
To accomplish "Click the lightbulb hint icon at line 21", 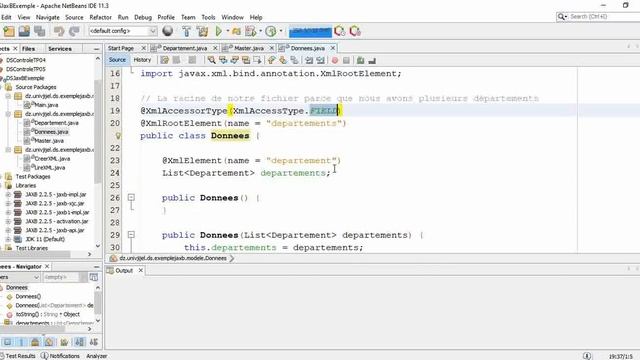I will (118, 136).
